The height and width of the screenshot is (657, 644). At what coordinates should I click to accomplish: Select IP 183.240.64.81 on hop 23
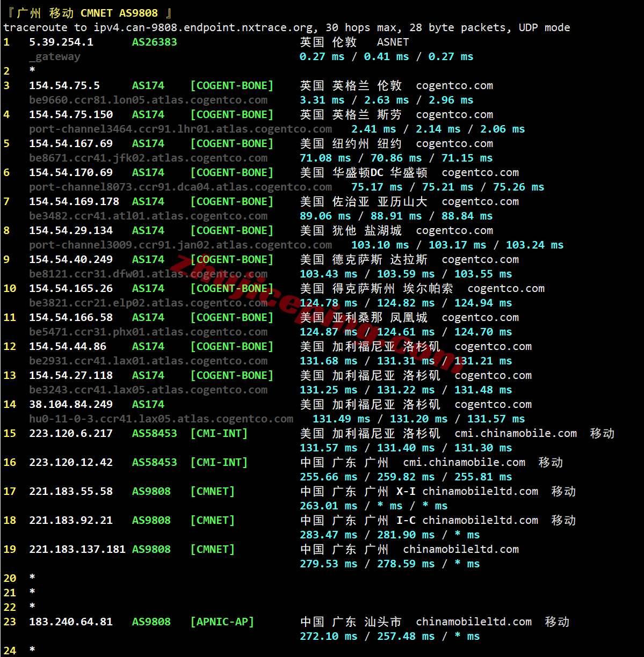71,622
